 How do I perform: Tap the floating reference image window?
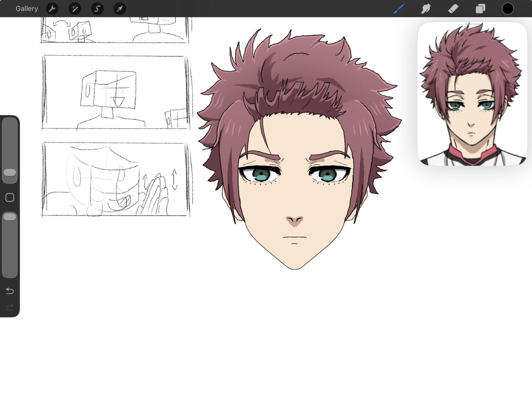(472, 94)
